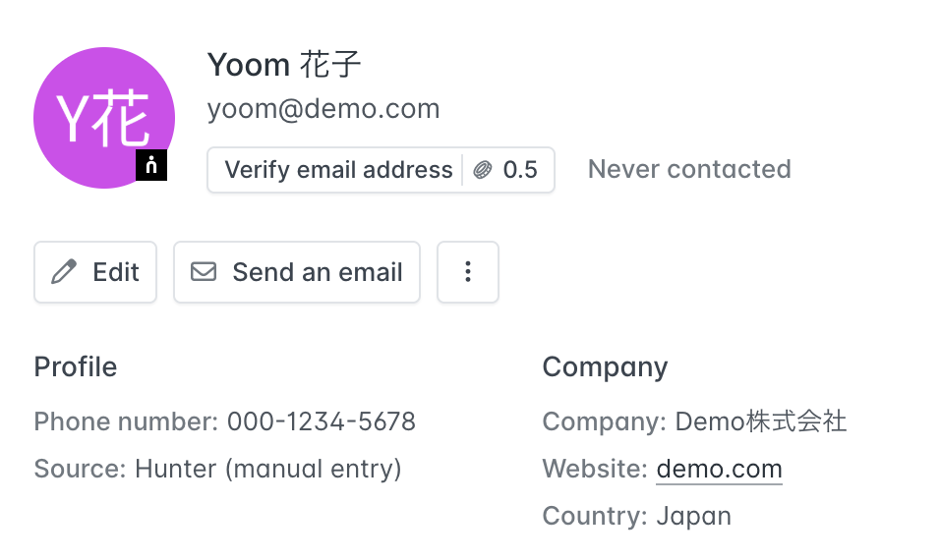This screenshot has height=560, width=940.
Task: Click the pencil icon in Edit button
Action: [x=64, y=272]
